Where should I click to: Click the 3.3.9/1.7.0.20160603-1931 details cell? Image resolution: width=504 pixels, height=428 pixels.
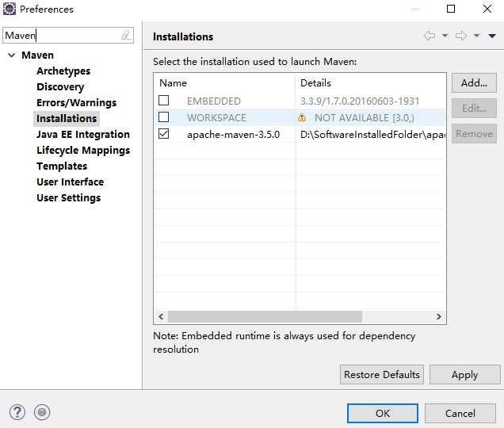point(360,101)
